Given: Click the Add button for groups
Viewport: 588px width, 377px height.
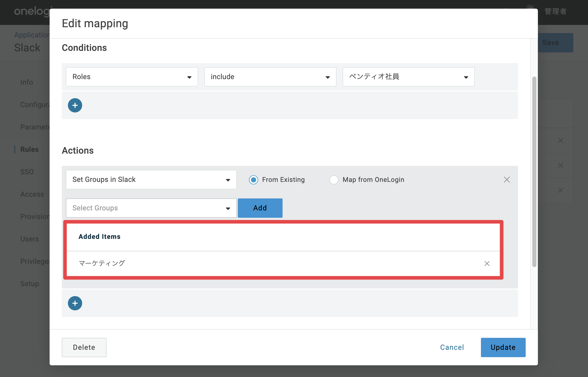Looking at the screenshot, I should click(x=260, y=208).
